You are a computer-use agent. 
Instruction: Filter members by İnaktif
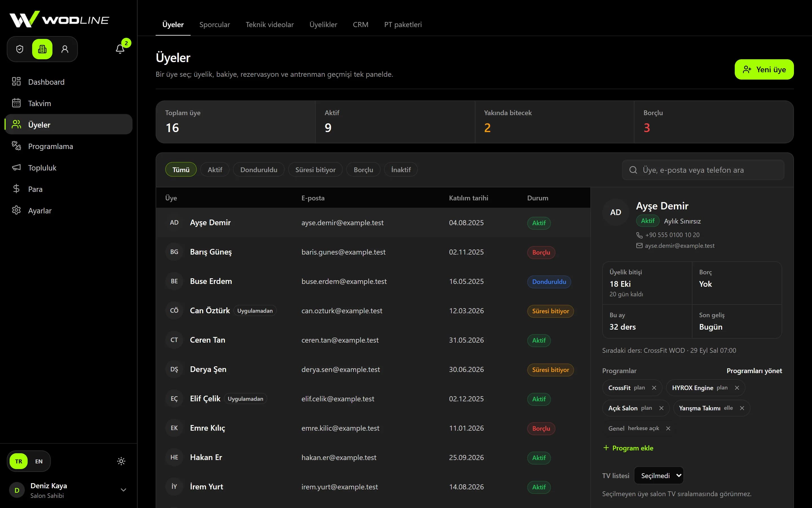(x=401, y=170)
